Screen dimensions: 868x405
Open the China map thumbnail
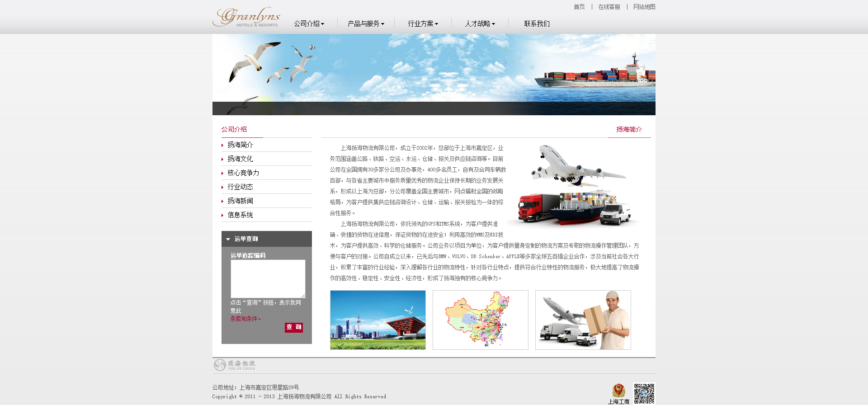pyautogui.click(x=480, y=320)
